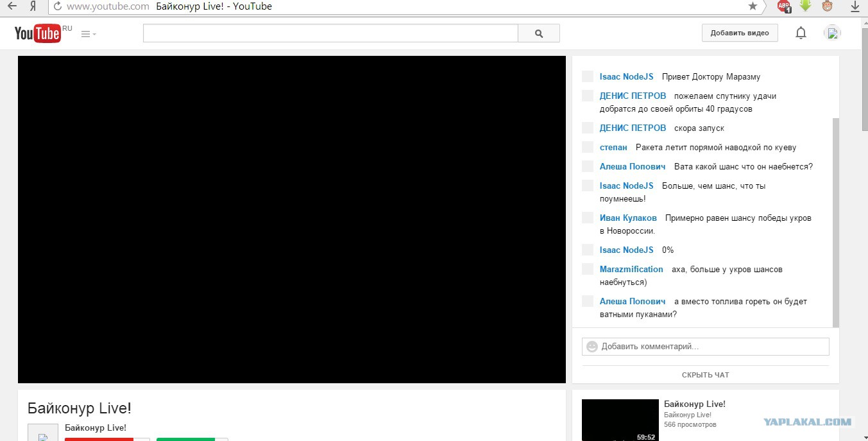
Task: Open ДЕНИС ПЕТРОВ name on 'пожелаем спутнику удачи'
Action: click(x=633, y=96)
